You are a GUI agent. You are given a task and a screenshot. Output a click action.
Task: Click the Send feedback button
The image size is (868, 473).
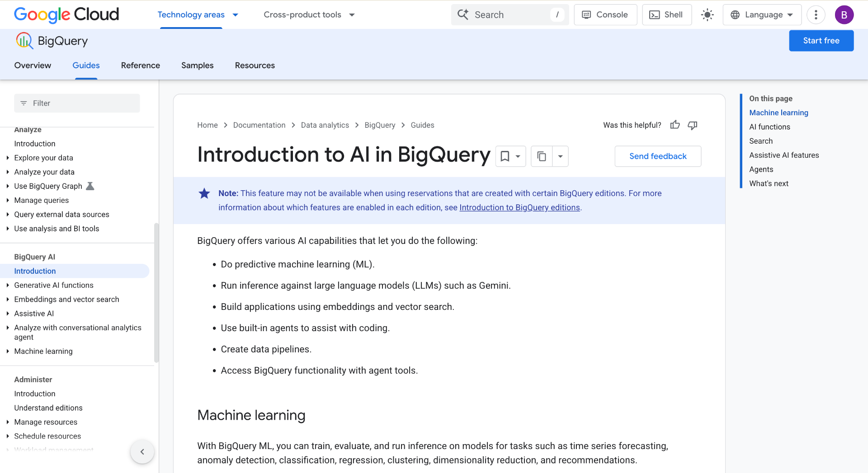[658, 156]
